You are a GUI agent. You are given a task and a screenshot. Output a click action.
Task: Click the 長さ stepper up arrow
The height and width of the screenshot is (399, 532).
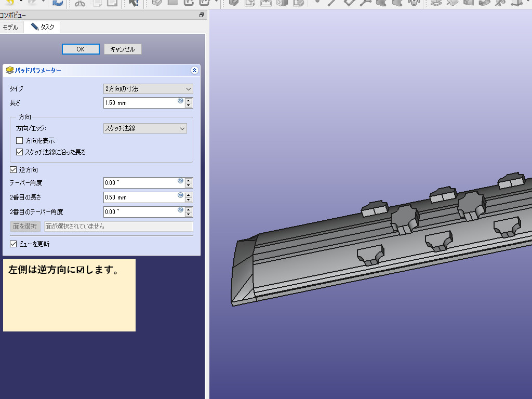pyautogui.click(x=189, y=100)
